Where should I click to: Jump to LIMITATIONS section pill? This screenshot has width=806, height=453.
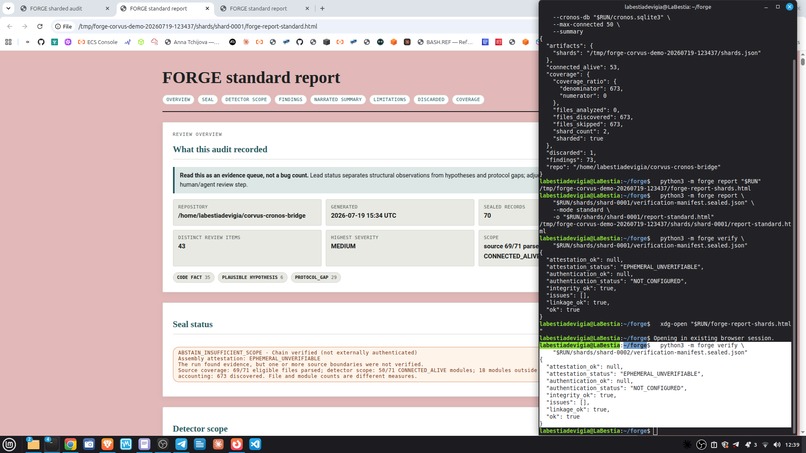(x=390, y=99)
